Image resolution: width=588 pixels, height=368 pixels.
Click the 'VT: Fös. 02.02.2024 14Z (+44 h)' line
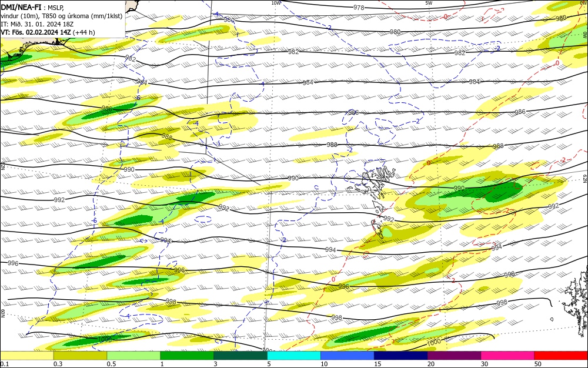[48, 32]
